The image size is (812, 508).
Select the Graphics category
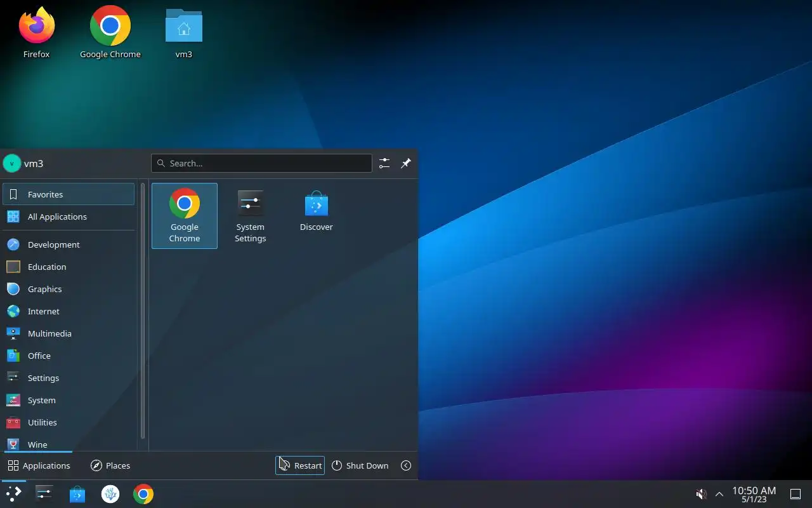tap(69, 289)
